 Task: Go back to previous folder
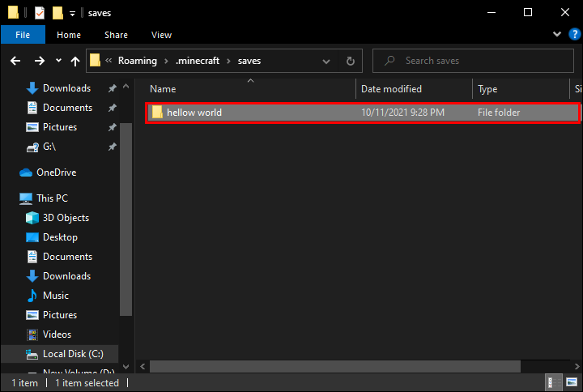pyautogui.click(x=15, y=61)
